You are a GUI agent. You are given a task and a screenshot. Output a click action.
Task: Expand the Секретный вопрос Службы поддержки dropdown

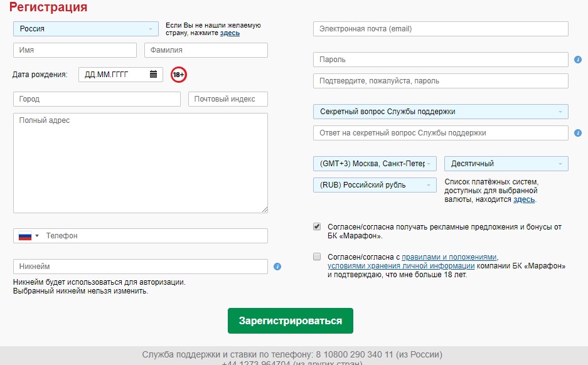click(x=441, y=112)
